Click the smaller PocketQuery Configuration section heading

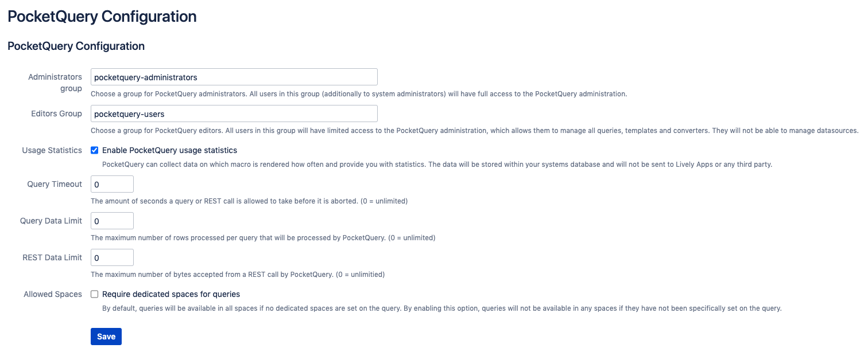[76, 46]
